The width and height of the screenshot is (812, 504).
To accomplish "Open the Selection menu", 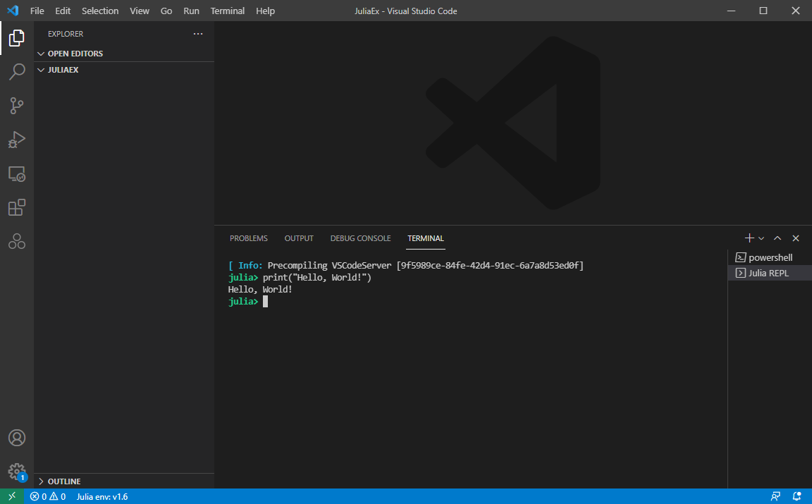I will pyautogui.click(x=100, y=11).
